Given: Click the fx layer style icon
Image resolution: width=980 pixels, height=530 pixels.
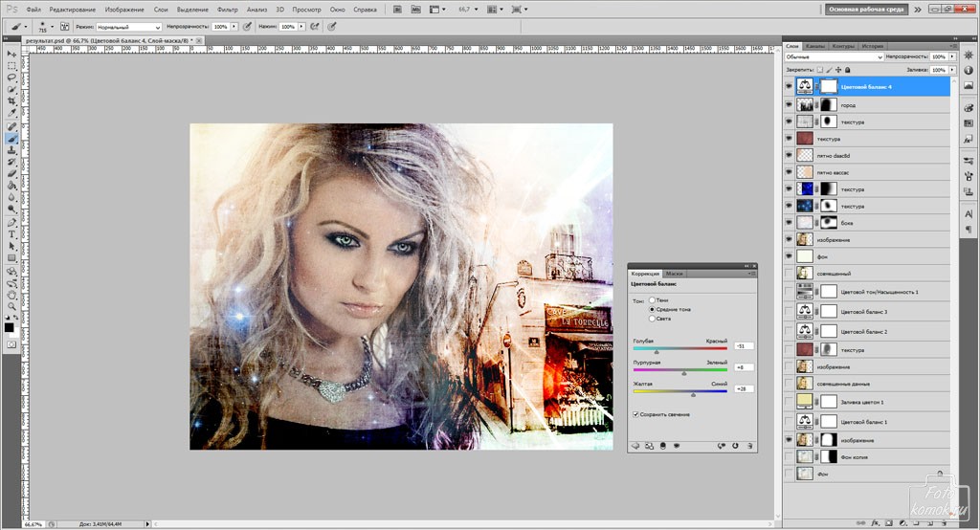Looking at the screenshot, I should coord(875,522).
